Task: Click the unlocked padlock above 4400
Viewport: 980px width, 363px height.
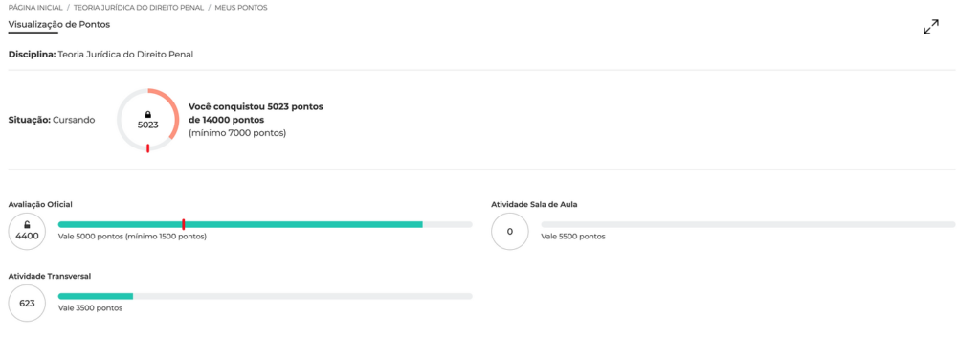Action: [27, 225]
